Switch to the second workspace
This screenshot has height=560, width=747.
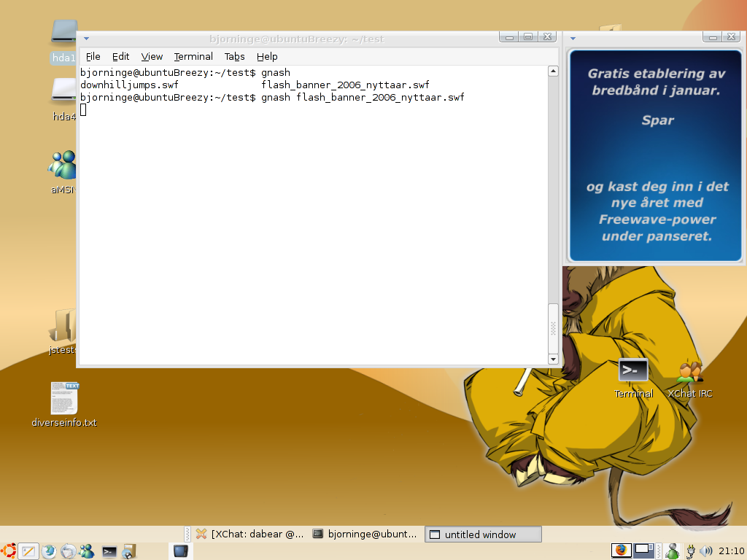click(x=643, y=551)
